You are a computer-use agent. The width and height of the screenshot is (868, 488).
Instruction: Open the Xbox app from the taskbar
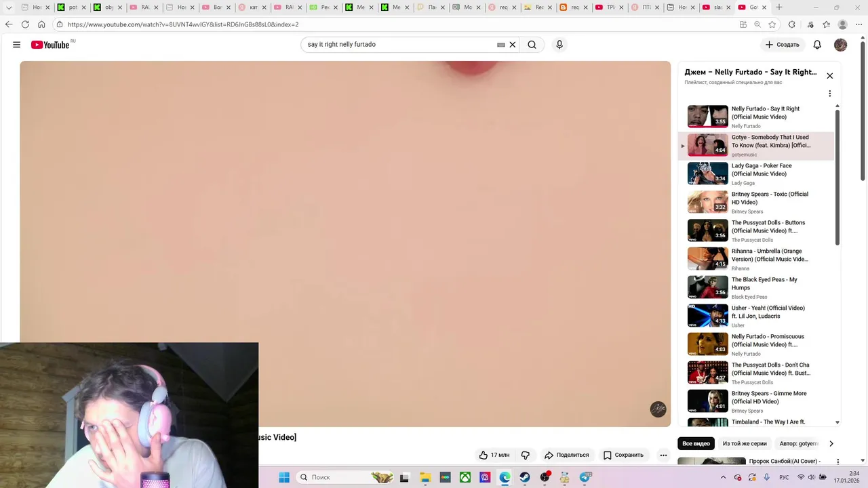[465, 477]
